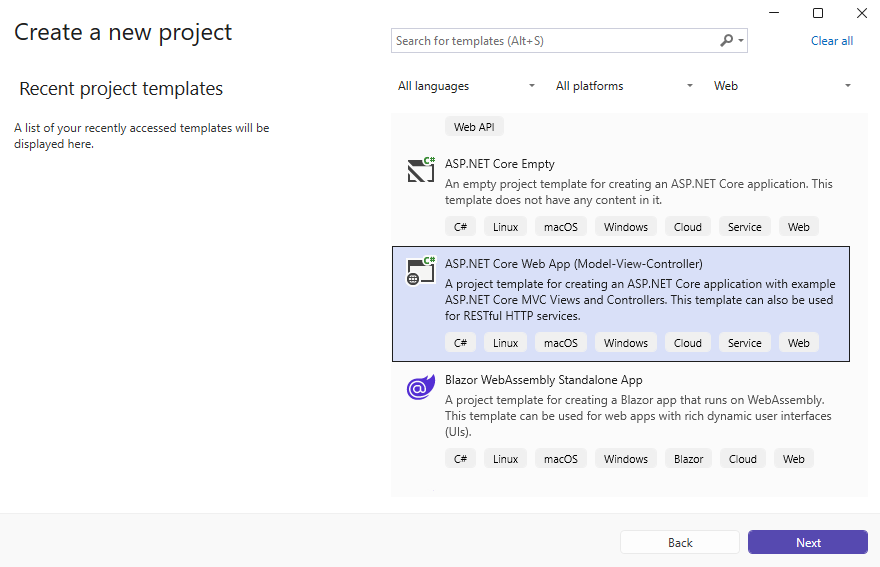Click the ASP.NET Core Web App MVC icon
Image resolution: width=880 pixels, height=567 pixels.
click(421, 271)
